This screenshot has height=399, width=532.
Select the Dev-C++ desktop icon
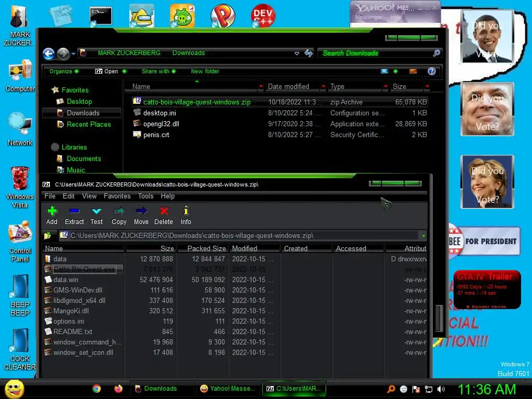pyautogui.click(x=263, y=16)
